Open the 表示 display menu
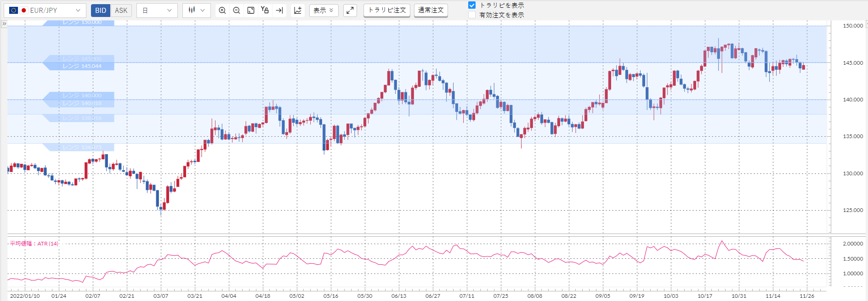This screenshot has height=301, width=868. tap(323, 10)
